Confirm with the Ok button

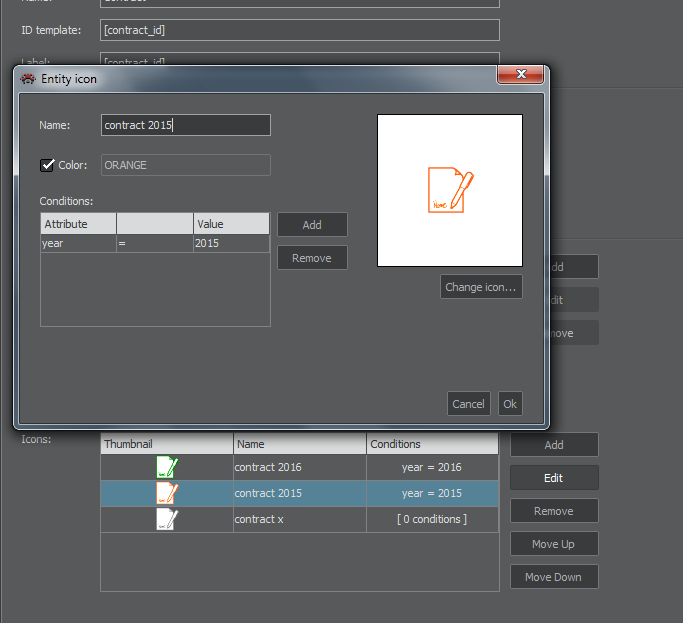pos(510,404)
